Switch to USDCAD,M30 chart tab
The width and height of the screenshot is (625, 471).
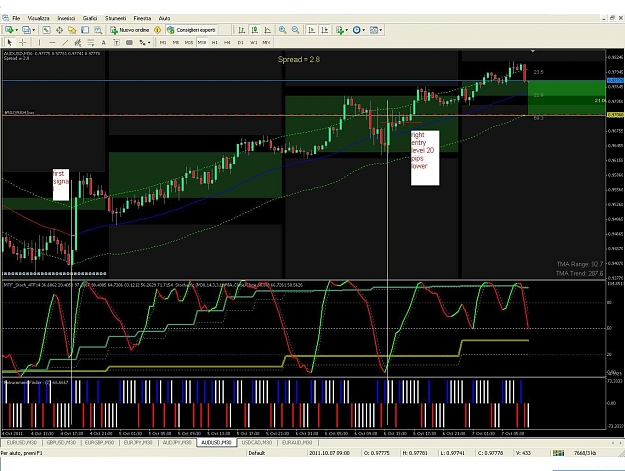(257, 443)
